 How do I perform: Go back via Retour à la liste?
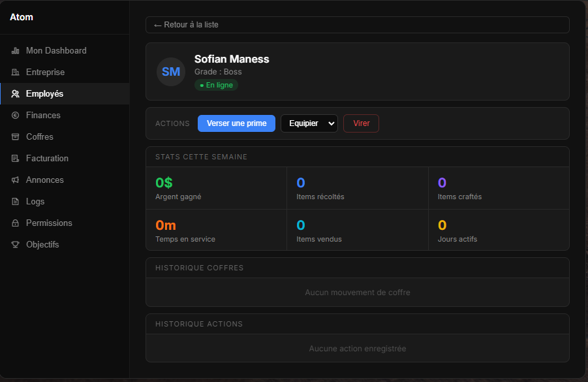pos(187,25)
